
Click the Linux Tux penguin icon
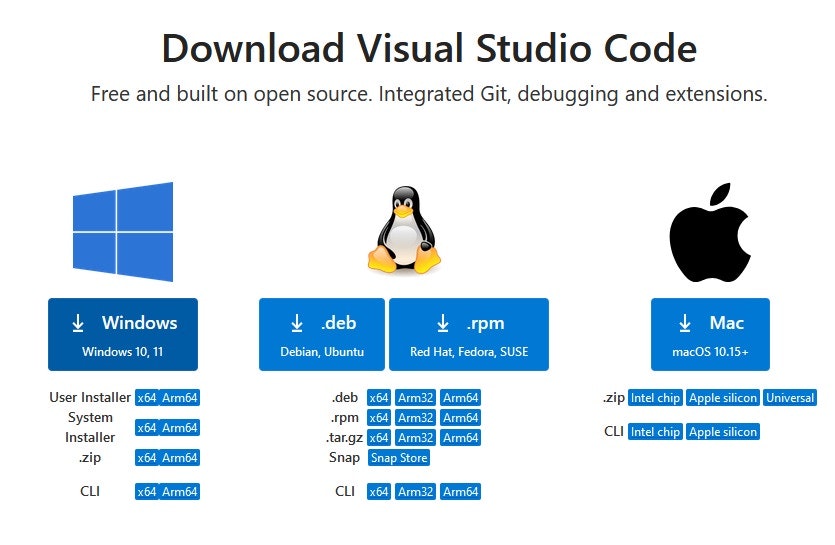[404, 230]
